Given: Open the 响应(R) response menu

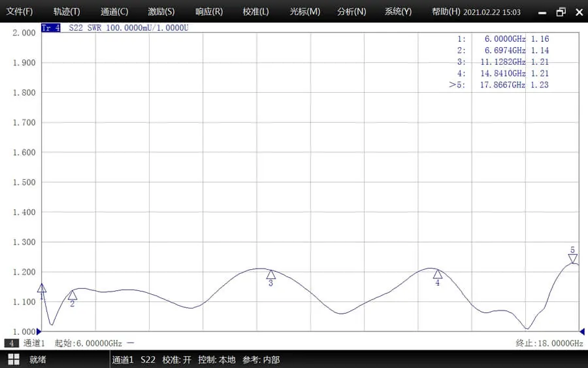Looking at the screenshot, I should [x=209, y=12].
